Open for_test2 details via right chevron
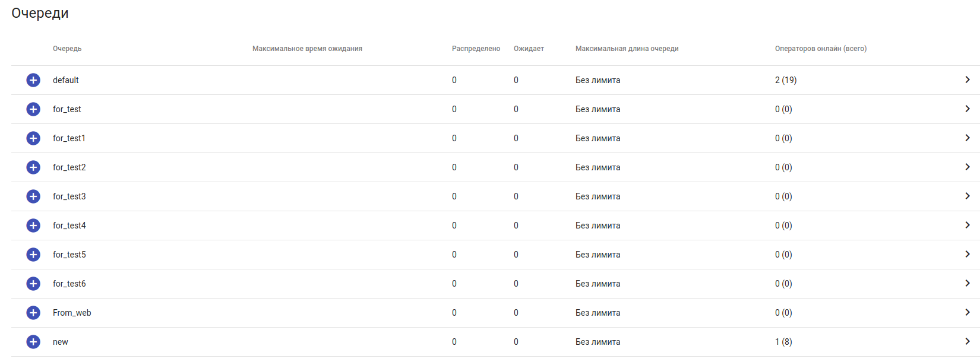 (x=967, y=167)
